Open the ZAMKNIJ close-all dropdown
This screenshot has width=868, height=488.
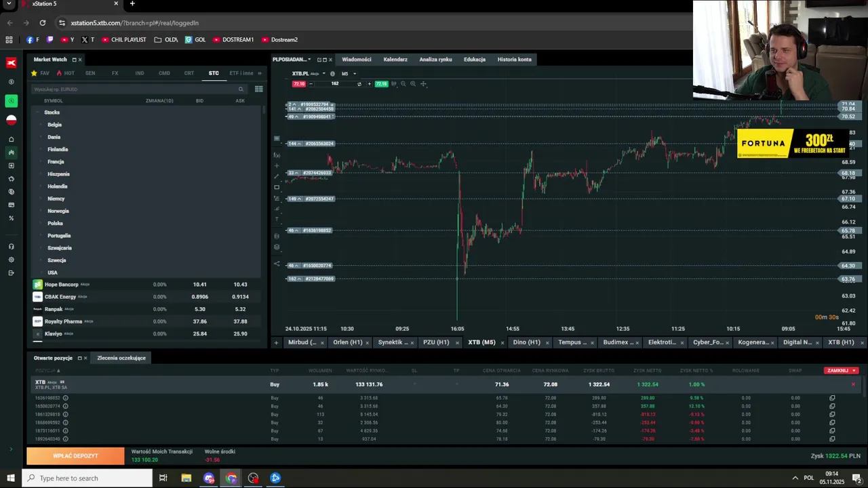(x=854, y=371)
